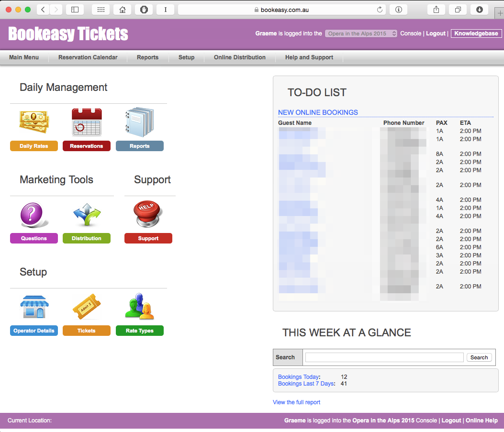The height and width of the screenshot is (432, 504).
Task: Click the blue-grey Reports button
Action: click(139, 146)
